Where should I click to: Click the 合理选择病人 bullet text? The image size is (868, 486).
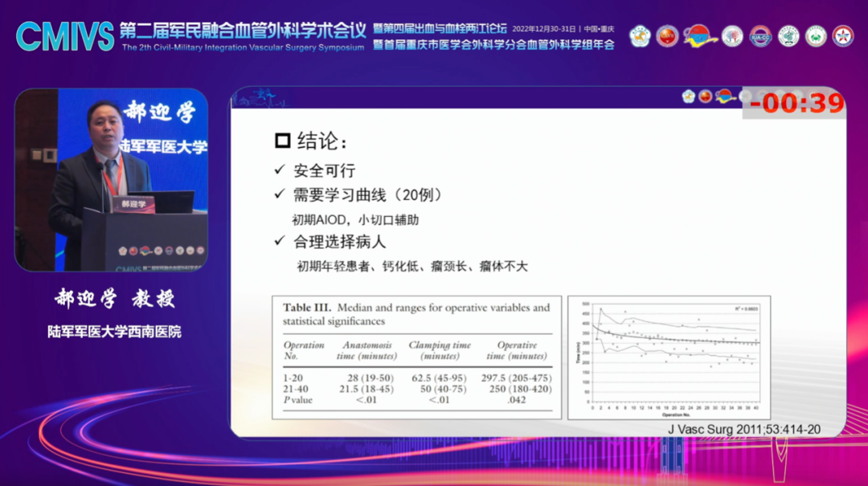click(x=339, y=241)
